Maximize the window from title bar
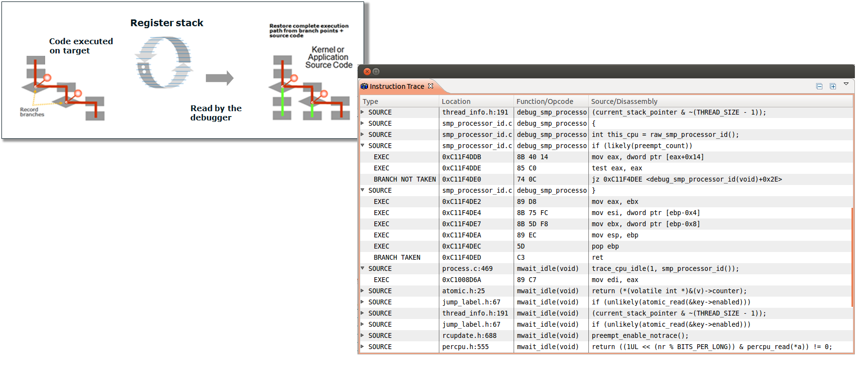Viewport: 868px width, 368px height. point(376,71)
